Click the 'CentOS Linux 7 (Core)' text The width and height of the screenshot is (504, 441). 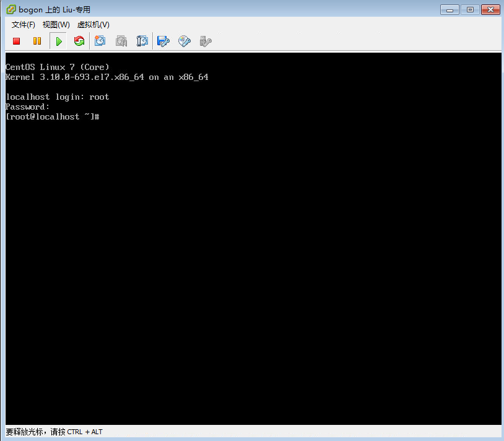(58, 67)
